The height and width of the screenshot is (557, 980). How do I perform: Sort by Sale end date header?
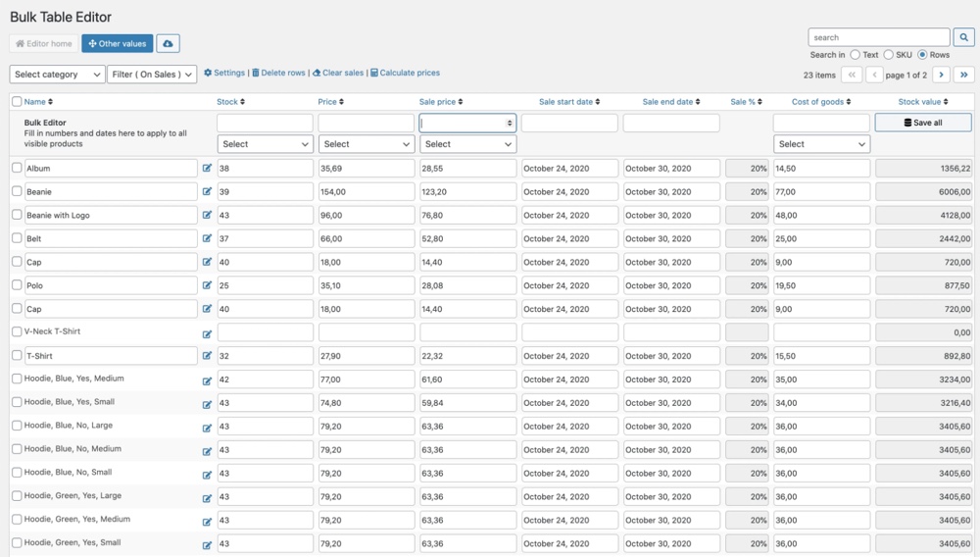671,101
